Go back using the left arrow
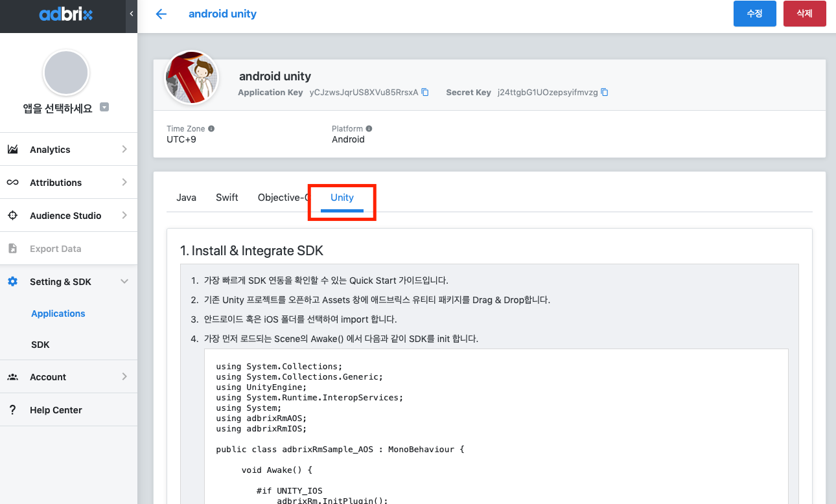This screenshot has height=504, width=836. [x=161, y=14]
